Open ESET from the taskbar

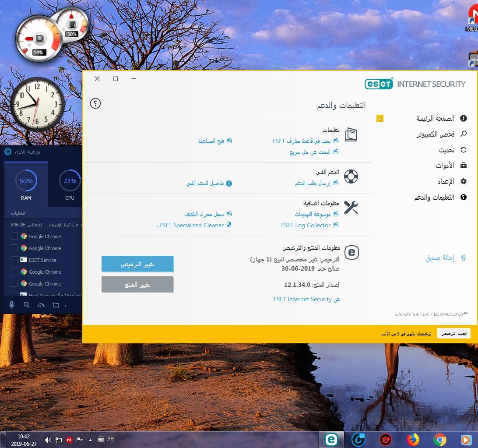(331, 440)
